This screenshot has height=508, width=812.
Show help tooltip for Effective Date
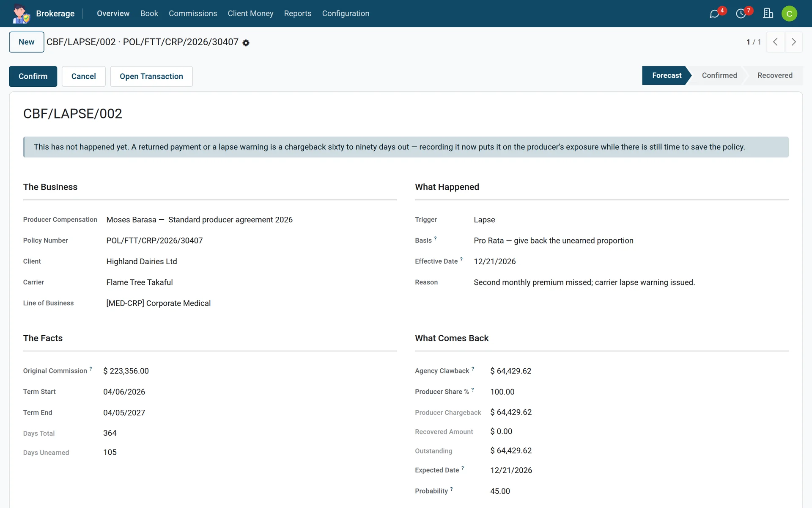pyautogui.click(x=461, y=259)
